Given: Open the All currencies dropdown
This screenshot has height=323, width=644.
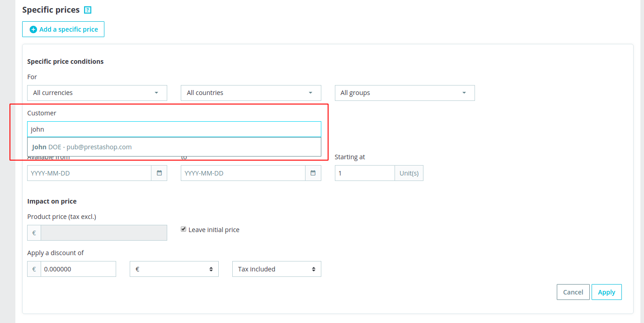Looking at the screenshot, I should click(x=97, y=93).
